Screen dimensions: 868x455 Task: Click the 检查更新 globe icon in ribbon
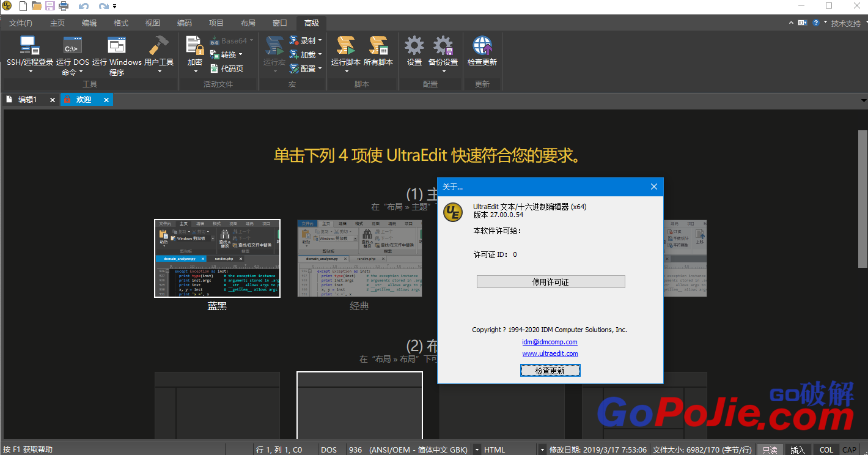pyautogui.click(x=482, y=46)
